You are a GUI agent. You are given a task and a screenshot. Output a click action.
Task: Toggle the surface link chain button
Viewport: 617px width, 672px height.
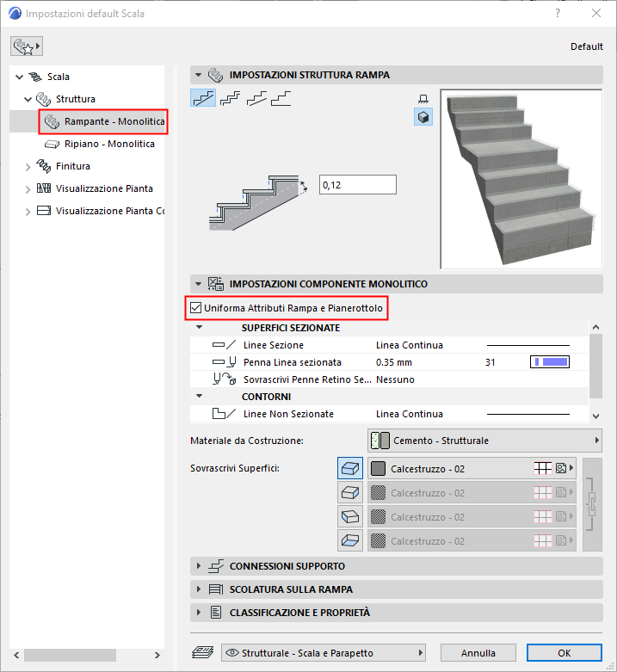coord(592,504)
